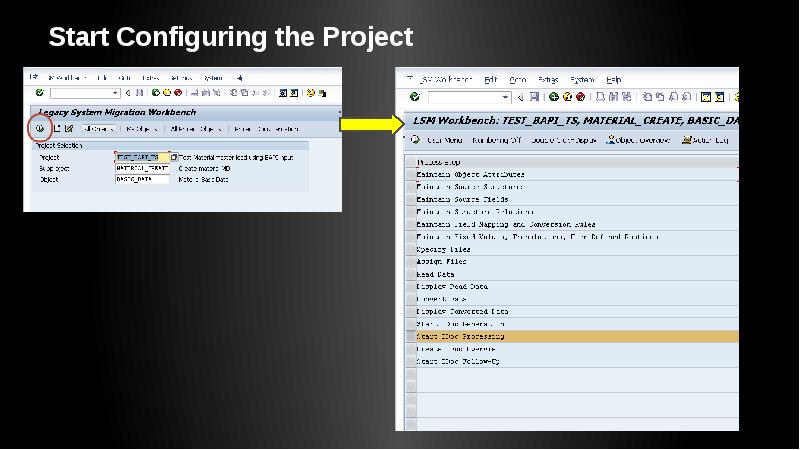The height and width of the screenshot is (450, 800).
Task: Select Maintain Source Fields step
Action: [x=577, y=199]
